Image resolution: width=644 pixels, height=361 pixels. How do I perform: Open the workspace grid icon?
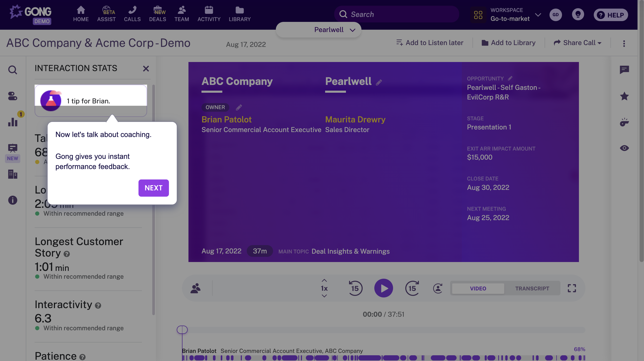pyautogui.click(x=478, y=15)
